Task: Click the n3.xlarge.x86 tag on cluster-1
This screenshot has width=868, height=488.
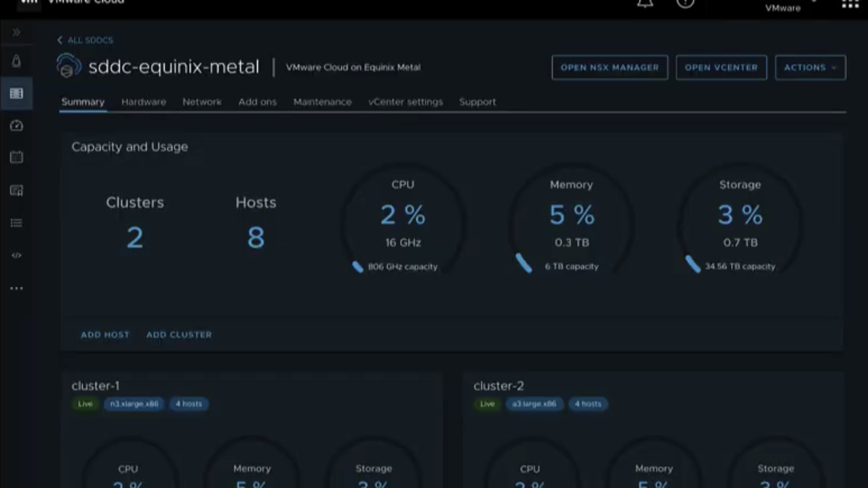Action: (134, 404)
